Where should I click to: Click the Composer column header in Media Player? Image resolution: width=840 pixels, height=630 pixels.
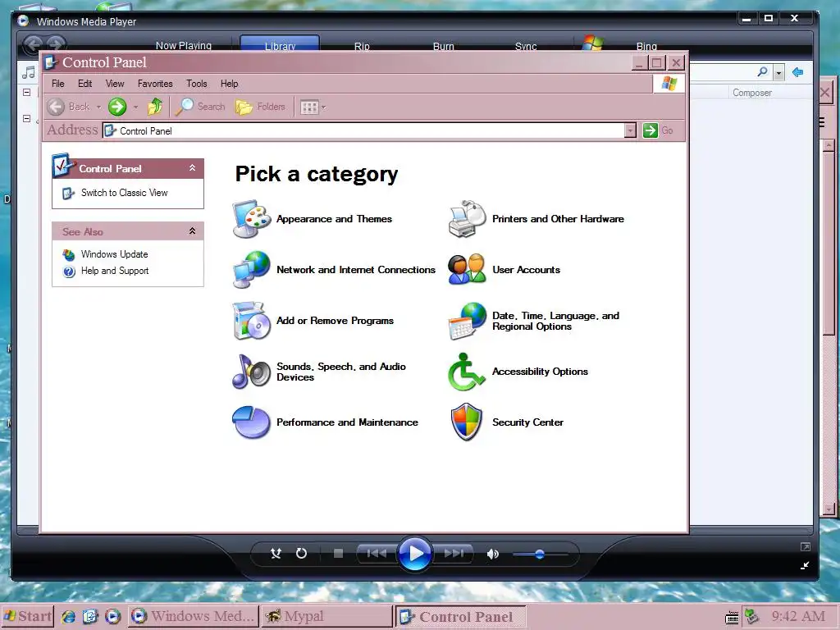[x=752, y=93]
